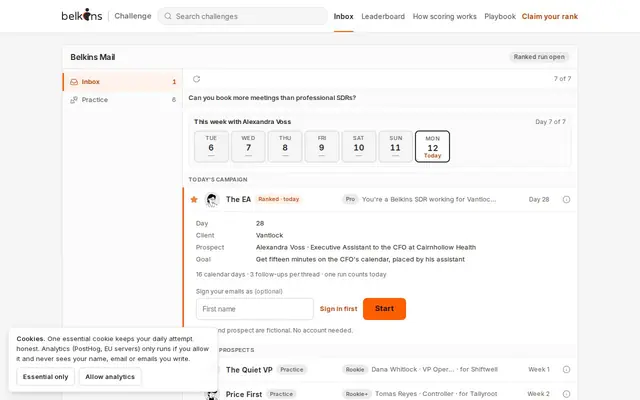Open info icon for The Quiet VP
This screenshot has height=400, width=640.
[566, 369]
